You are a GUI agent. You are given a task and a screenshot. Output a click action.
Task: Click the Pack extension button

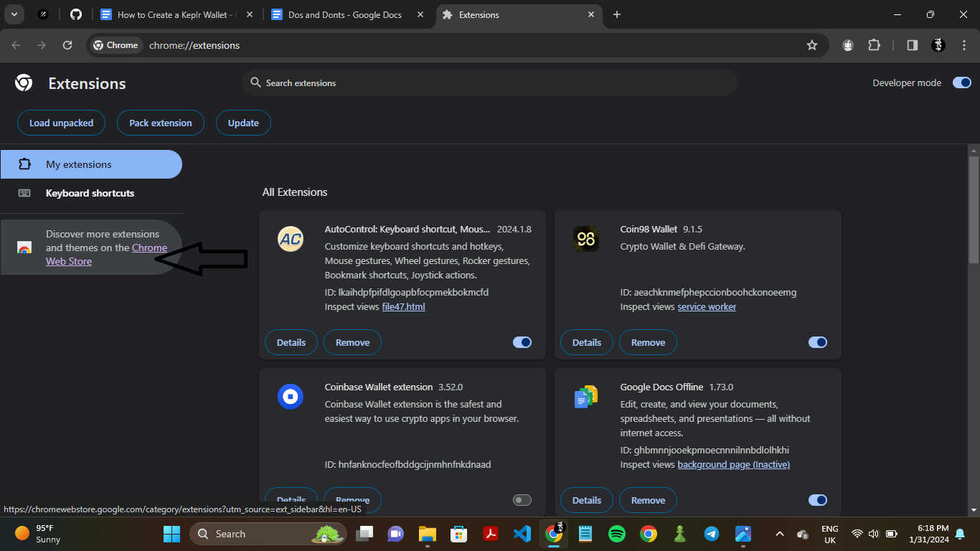pos(161,123)
